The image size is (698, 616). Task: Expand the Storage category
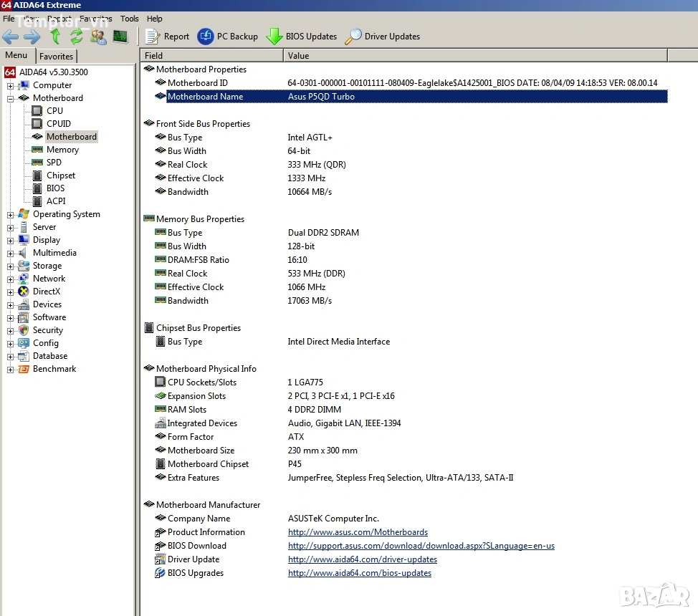pyautogui.click(x=11, y=266)
